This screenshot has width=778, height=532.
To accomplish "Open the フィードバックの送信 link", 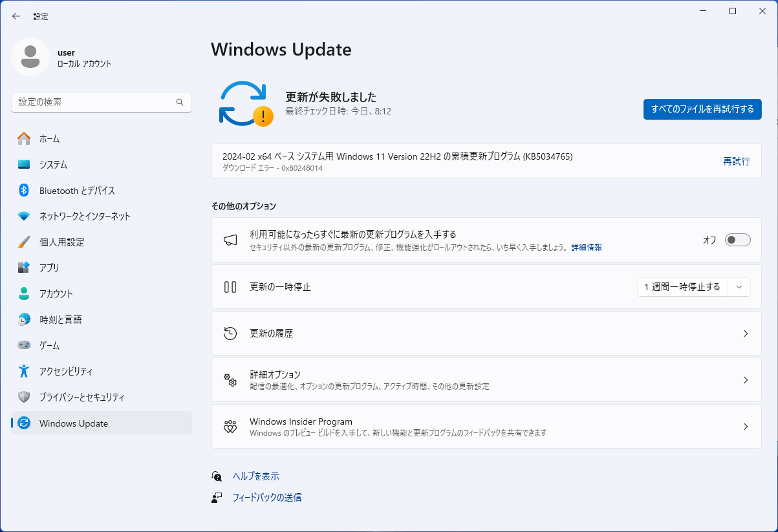I will point(267,498).
